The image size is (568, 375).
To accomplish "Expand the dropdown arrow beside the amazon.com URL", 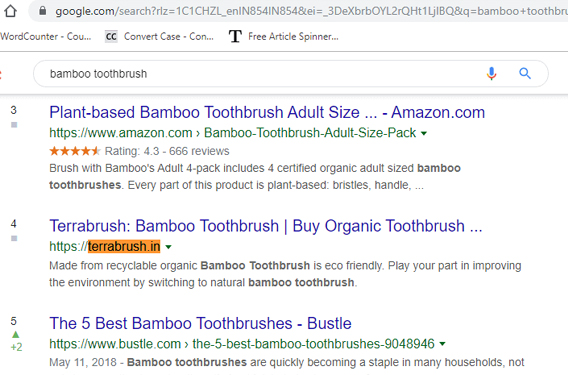I will point(423,134).
